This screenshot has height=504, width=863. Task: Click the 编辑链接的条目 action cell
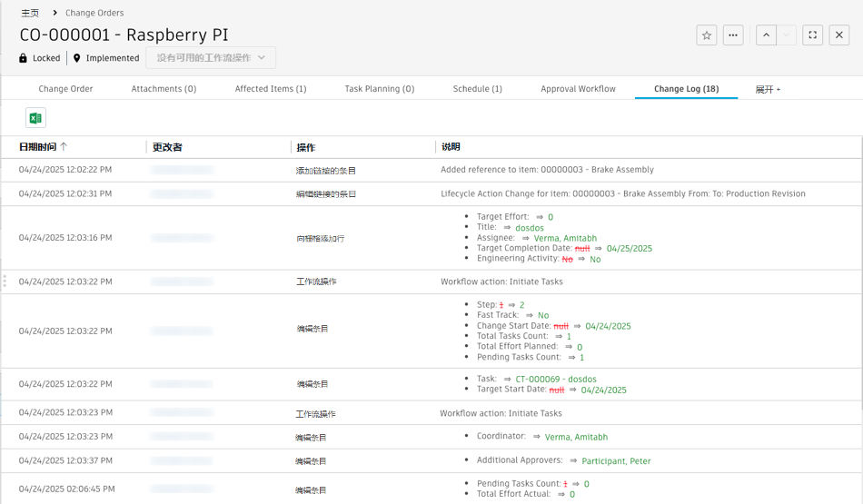click(326, 194)
